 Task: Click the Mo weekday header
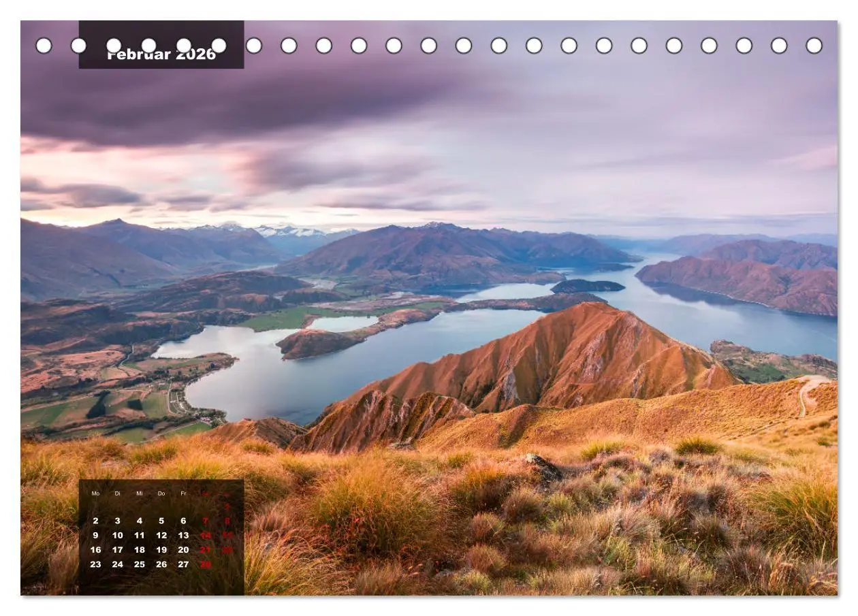[x=95, y=493]
